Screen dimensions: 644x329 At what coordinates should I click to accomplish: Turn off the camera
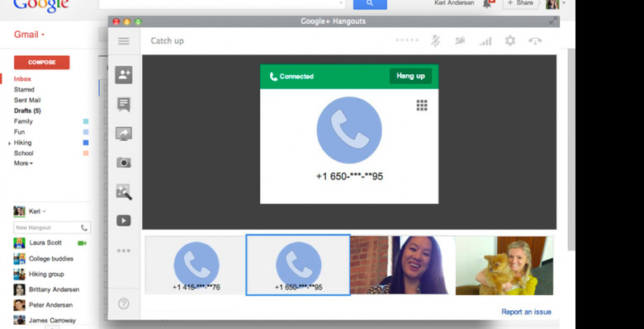click(460, 40)
